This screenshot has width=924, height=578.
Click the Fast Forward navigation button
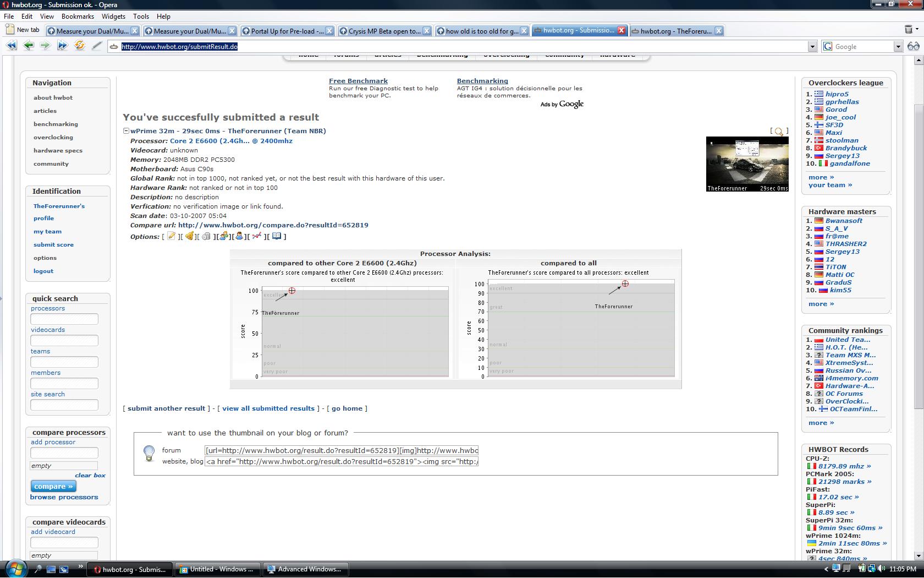(x=62, y=46)
